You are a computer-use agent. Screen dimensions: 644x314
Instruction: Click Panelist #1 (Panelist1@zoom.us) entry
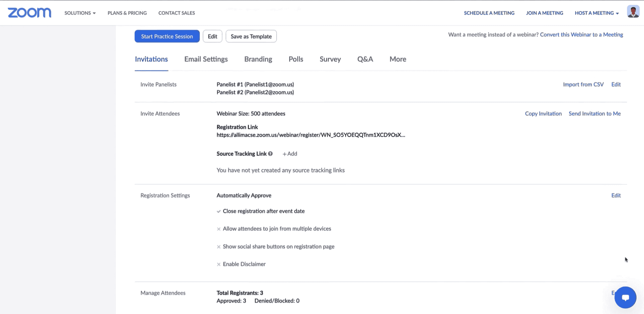(255, 85)
